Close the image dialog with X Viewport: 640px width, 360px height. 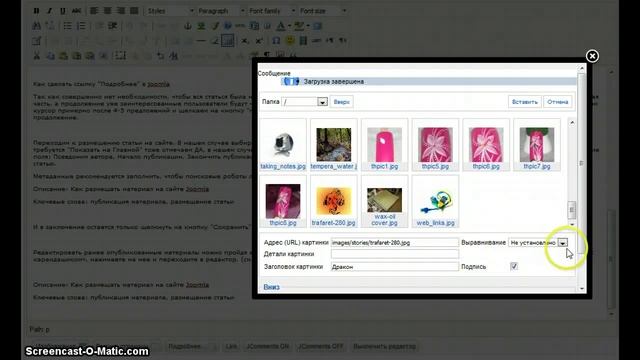[592, 56]
